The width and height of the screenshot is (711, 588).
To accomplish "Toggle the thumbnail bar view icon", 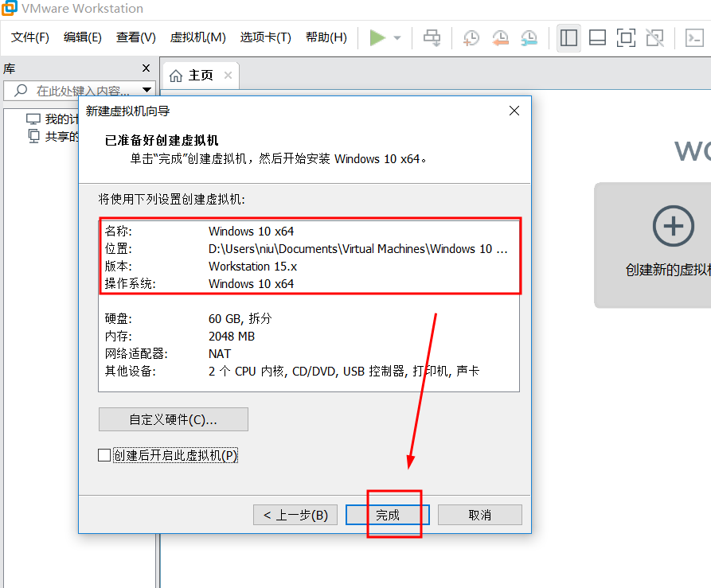I will tap(597, 37).
